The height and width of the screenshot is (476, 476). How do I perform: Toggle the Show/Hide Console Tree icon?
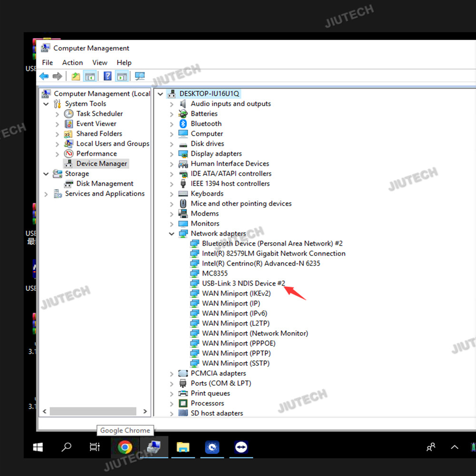[89, 76]
